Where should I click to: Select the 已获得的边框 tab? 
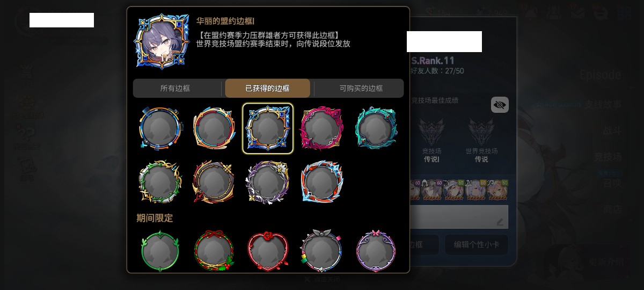pos(267,88)
